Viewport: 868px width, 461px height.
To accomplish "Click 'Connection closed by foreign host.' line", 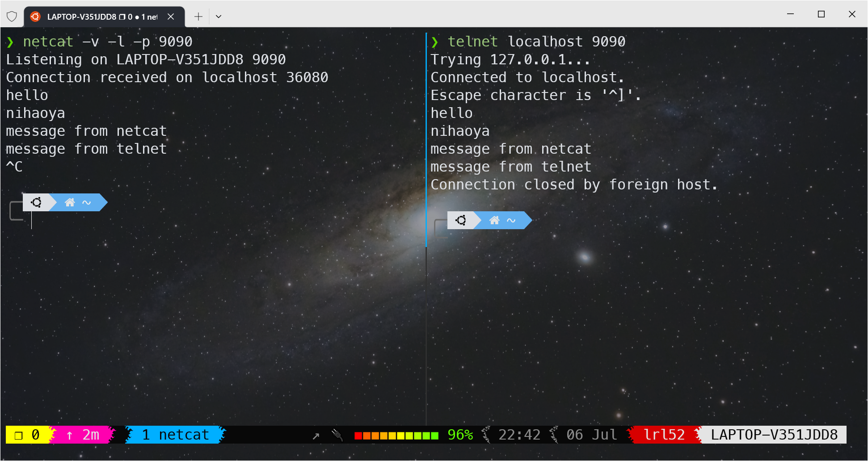I will click(574, 184).
